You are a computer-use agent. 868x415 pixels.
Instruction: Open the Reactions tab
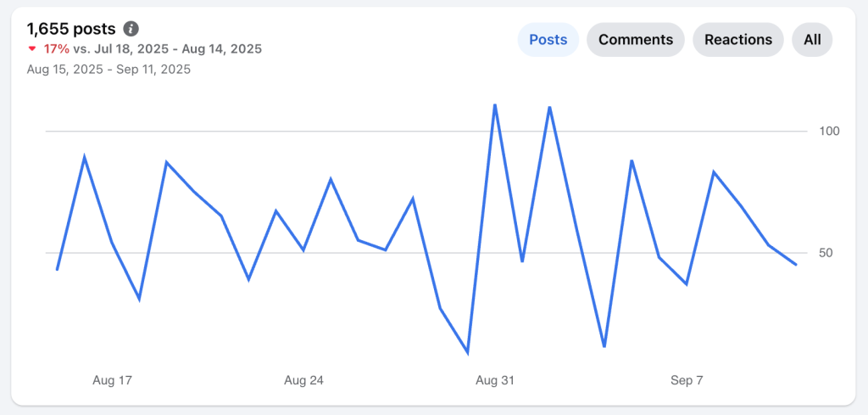point(737,40)
